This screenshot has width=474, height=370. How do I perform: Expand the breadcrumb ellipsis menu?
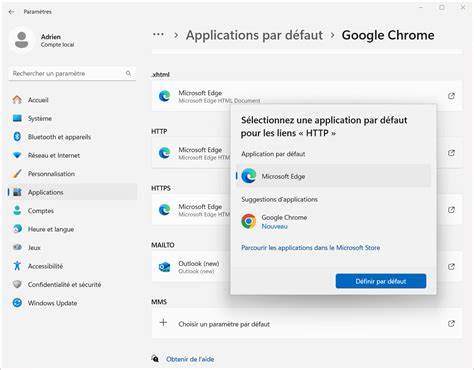[x=158, y=35]
